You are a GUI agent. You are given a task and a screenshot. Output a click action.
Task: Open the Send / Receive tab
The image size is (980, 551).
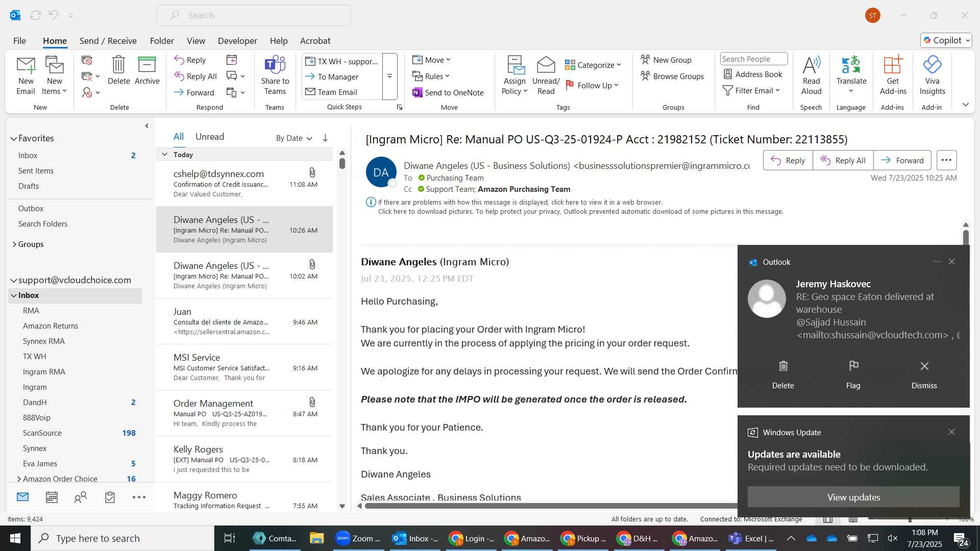[108, 41]
